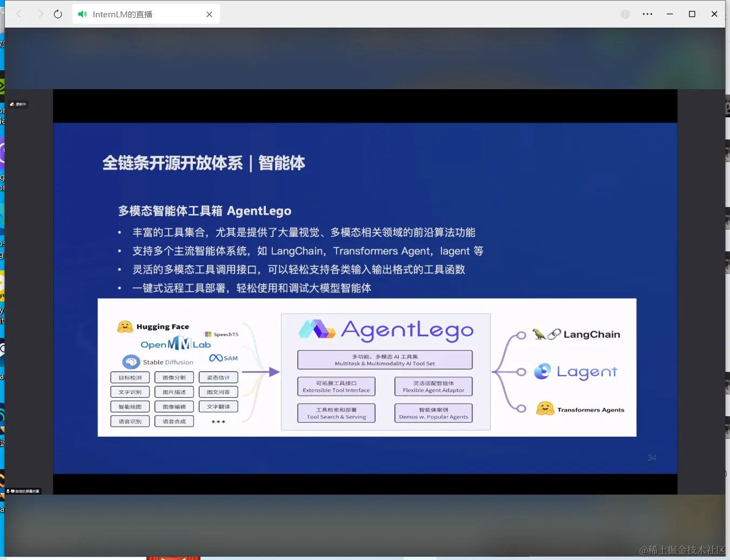Click the Stable Diffusion round logo
Viewport: 730px width, 560px height.
(x=131, y=362)
